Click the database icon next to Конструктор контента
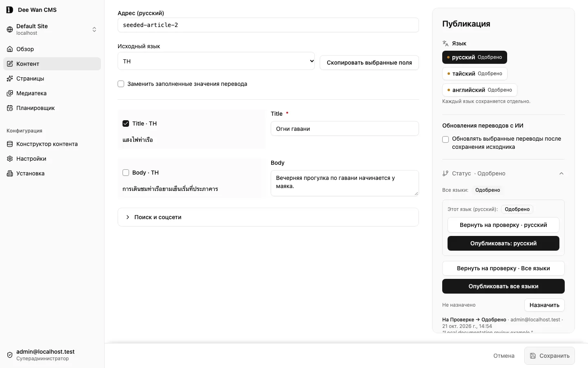 tap(10, 144)
